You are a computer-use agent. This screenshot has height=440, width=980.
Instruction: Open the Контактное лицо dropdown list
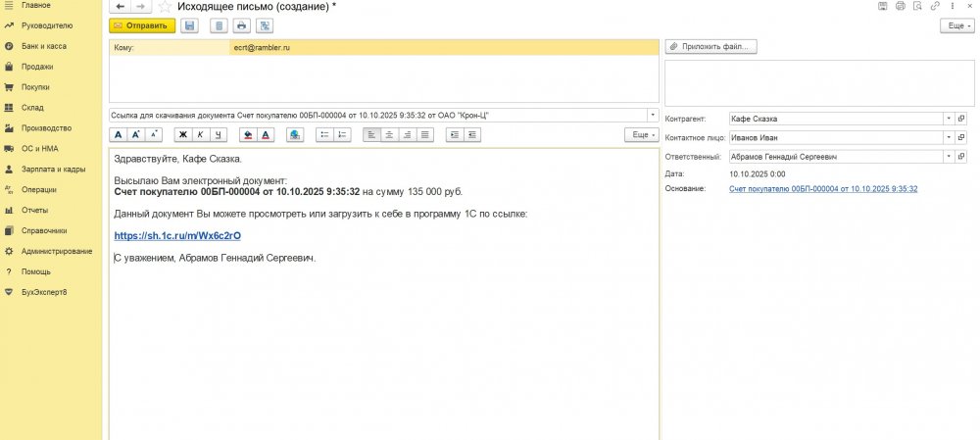coord(948,137)
